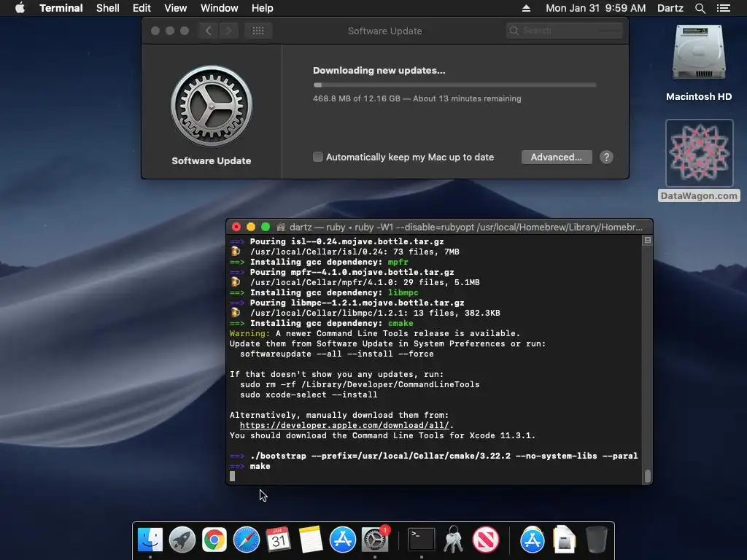Click the update download progress bar
Viewport: 747px width, 560px height.
pyautogui.click(x=454, y=85)
